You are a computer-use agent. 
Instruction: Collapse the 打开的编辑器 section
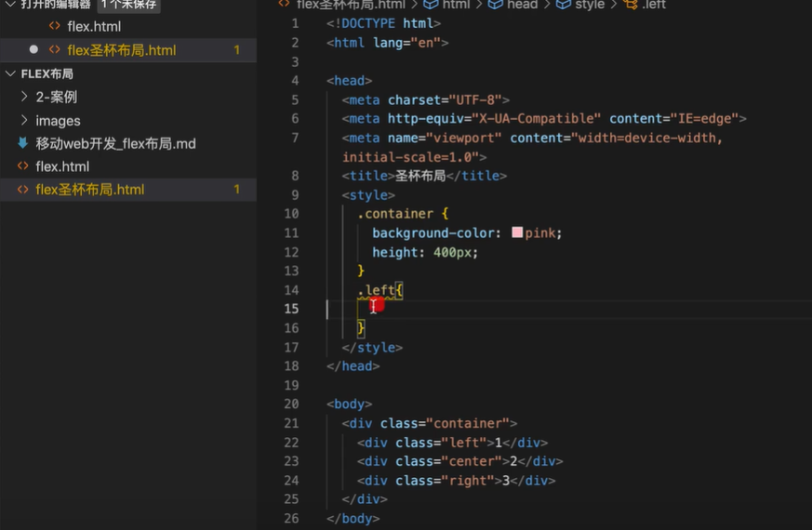tap(10, 4)
